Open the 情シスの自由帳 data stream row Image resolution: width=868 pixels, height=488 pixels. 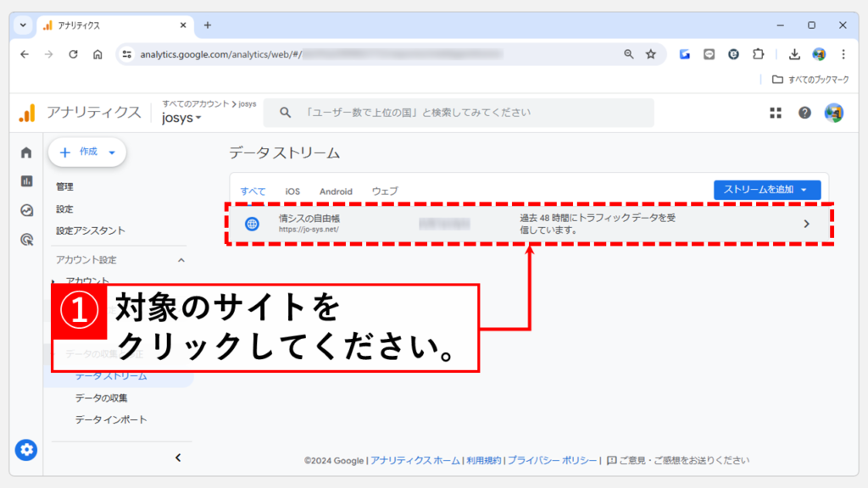click(529, 224)
